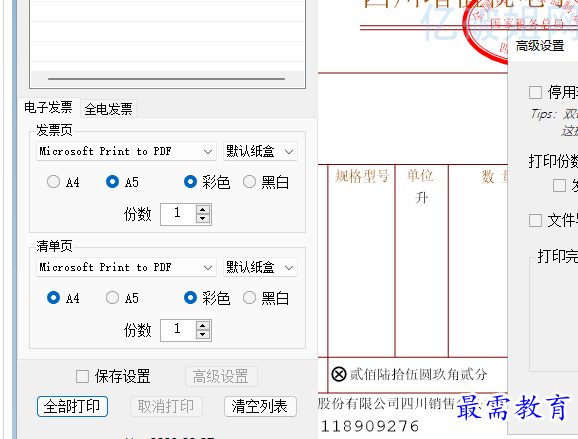This screenshot has height=439, width=578.
Task: Open the 发票页 printer dropdown
Action: [126, 151]
